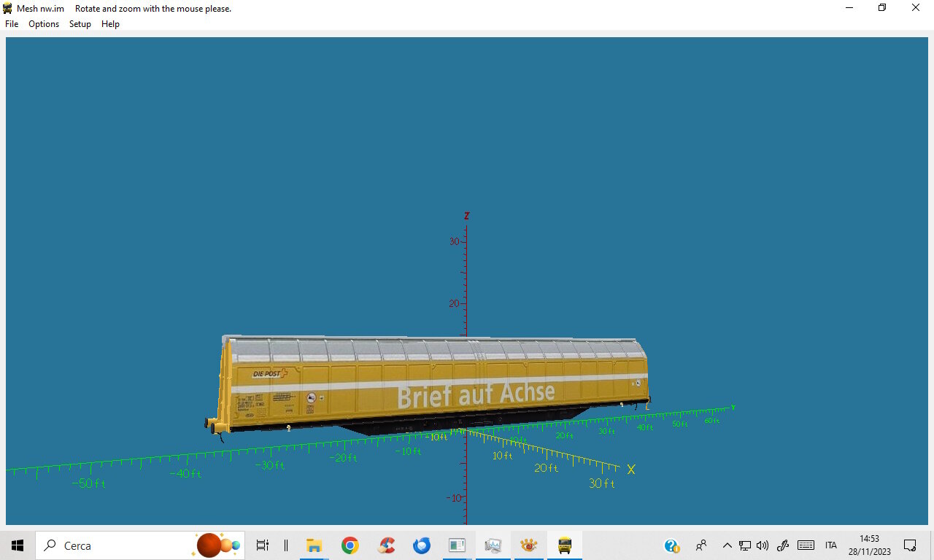The width and height of the screenshot is (934, 560).
Task: Open the picture viewer taskbar icon
Action: pyautogui.click(x=493, y=545)
